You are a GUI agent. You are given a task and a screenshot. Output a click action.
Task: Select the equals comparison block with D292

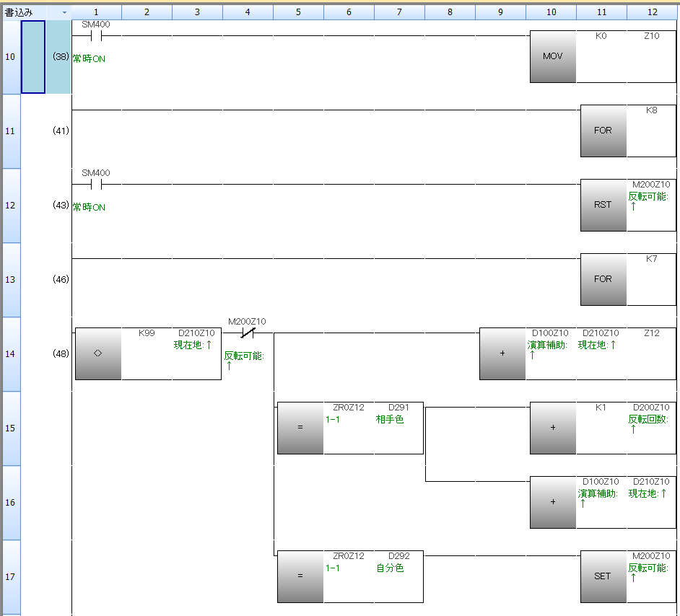click(x=300, y=576)
